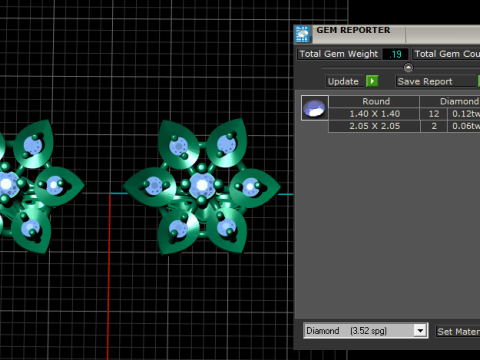This screenshot has width=480, height=360.
Task: Click the Gem Reporter panel icon
Action: pyautogui.click(x=303, y=34)
